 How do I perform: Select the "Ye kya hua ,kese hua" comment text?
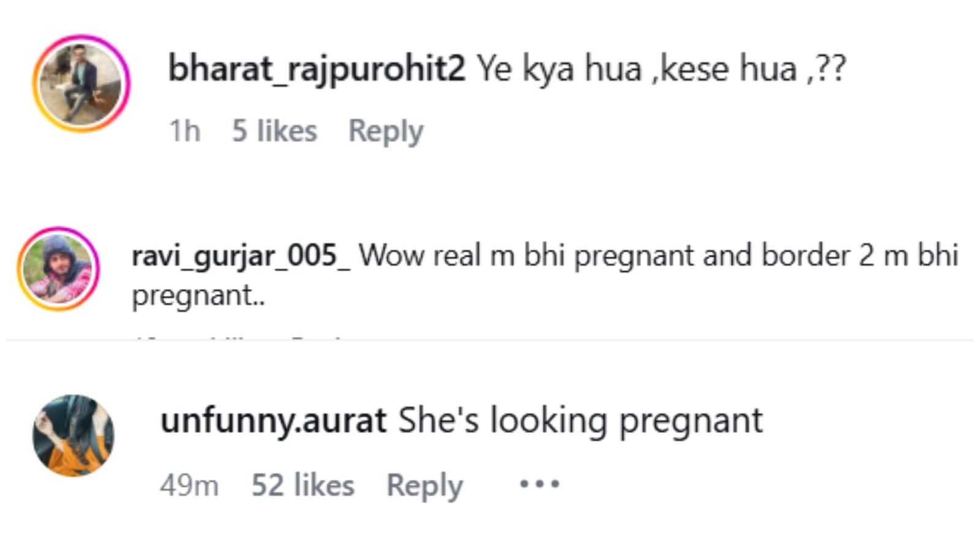tap(637, 68)
